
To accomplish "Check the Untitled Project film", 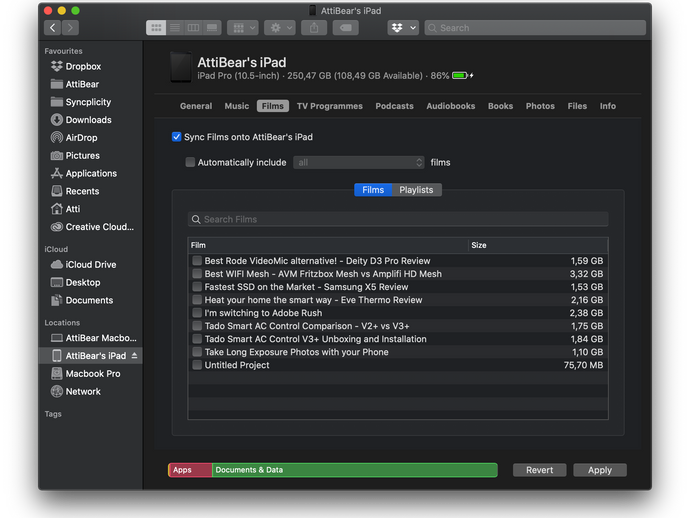I will click(x=197, y=365).
